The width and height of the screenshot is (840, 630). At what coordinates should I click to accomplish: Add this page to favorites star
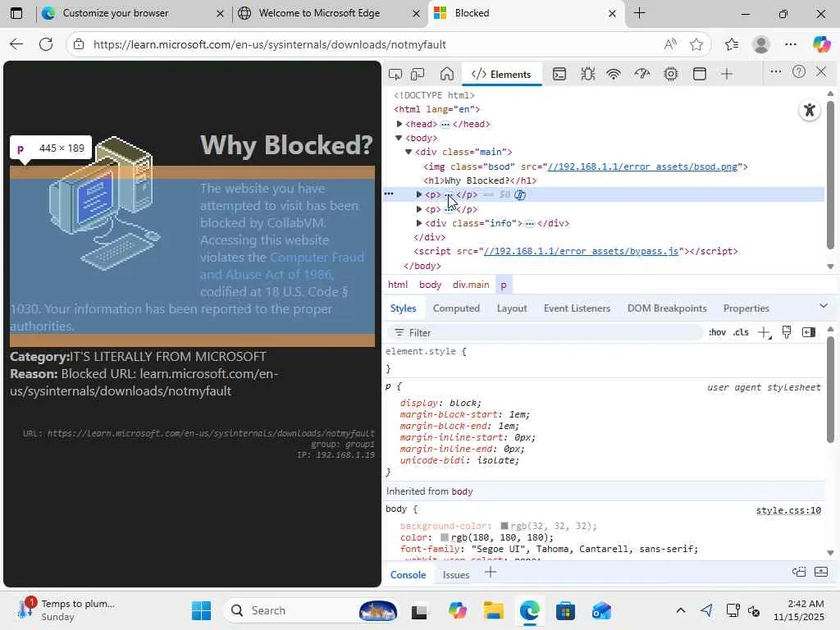(x=696, y=44)
